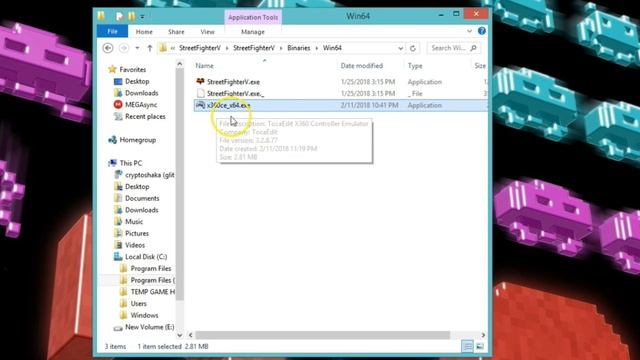Open Downloads under Favorites
The width and height of the screenshot is (640, 360).
(x=141, y=93)
